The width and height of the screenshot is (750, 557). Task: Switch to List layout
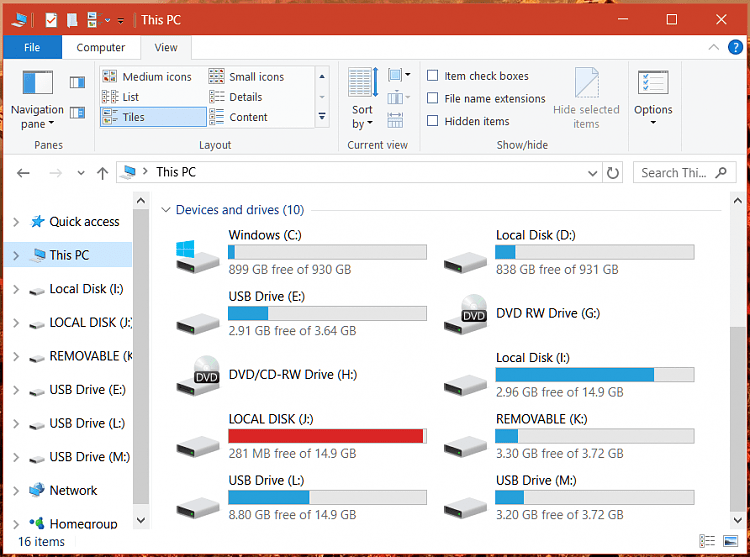pos(121,97)
